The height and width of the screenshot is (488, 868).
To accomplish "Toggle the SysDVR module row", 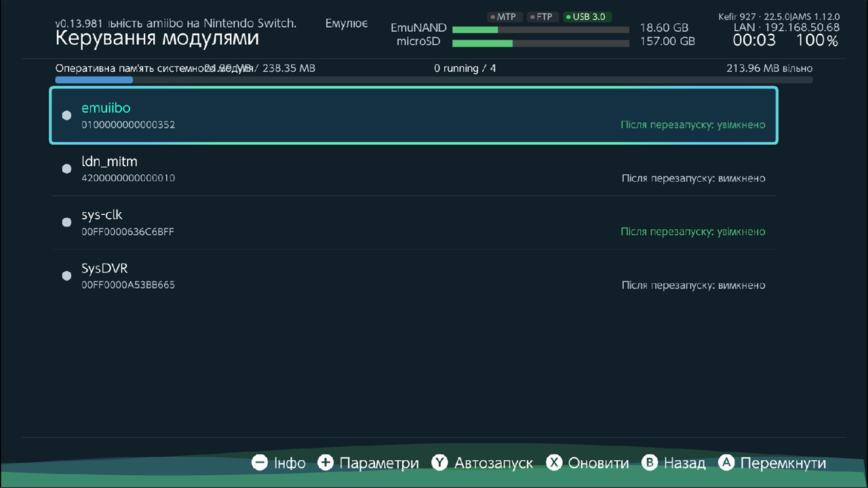I will point(414,277).
